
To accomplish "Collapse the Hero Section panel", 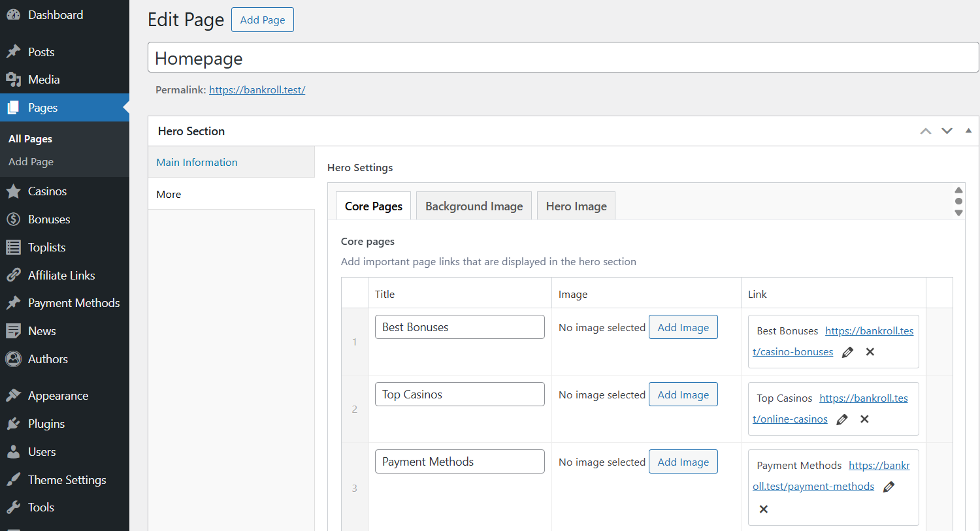I will click(968, 131).
